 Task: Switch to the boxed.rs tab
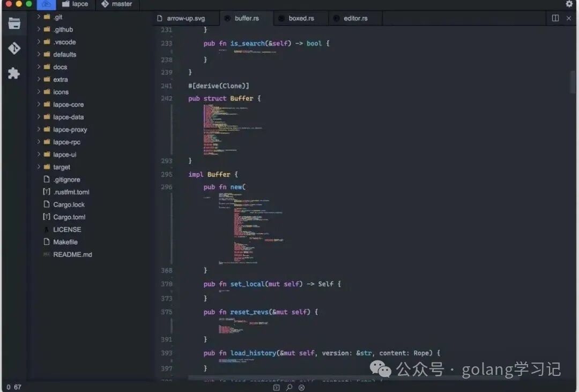pyautogui.click(x=301, y=18)
